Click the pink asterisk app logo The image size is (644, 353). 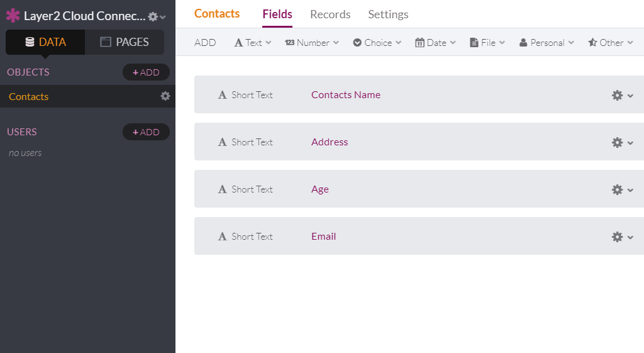coord(13,16)
